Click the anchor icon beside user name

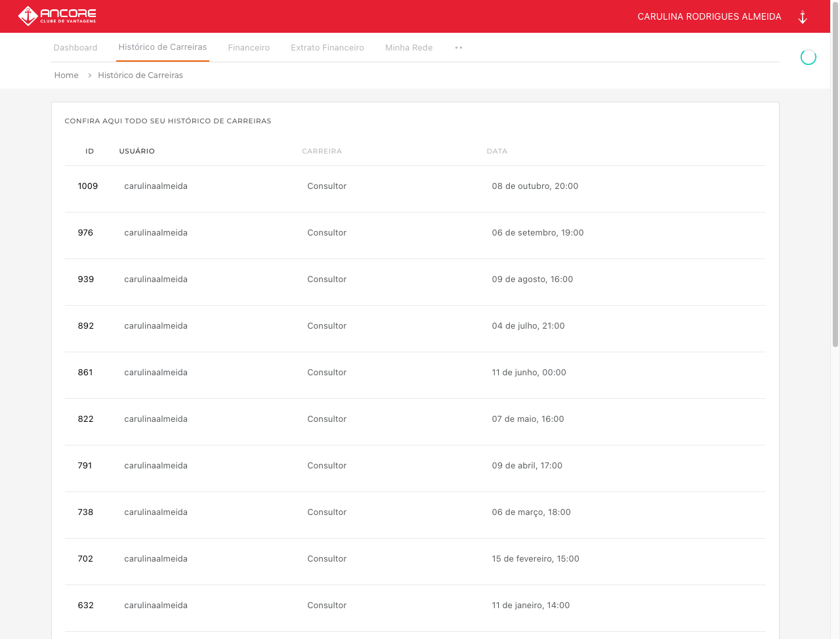[802, 17]
